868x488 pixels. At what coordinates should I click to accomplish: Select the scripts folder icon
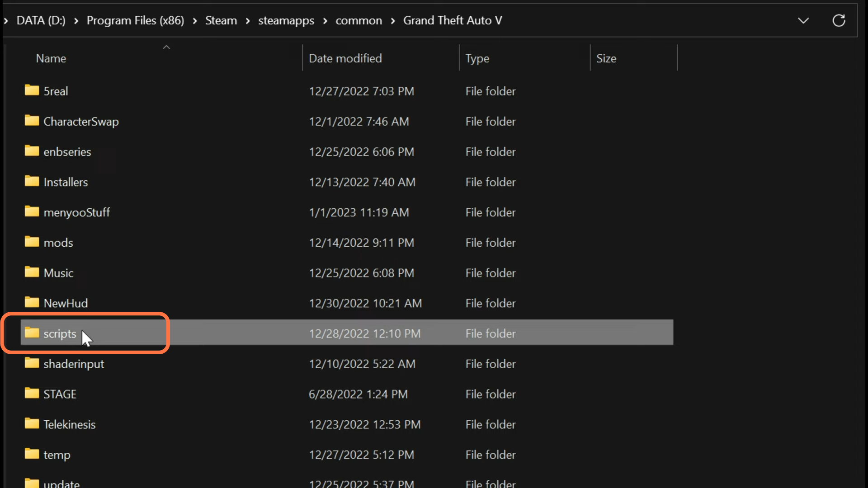[x=32, y=333]
